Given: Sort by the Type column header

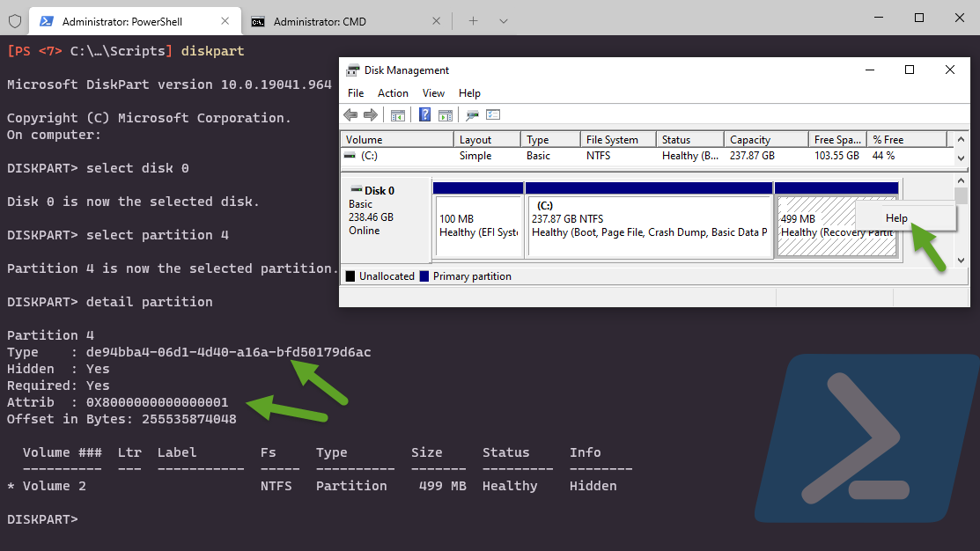Looking at the screenshot, I should (550, 139).
